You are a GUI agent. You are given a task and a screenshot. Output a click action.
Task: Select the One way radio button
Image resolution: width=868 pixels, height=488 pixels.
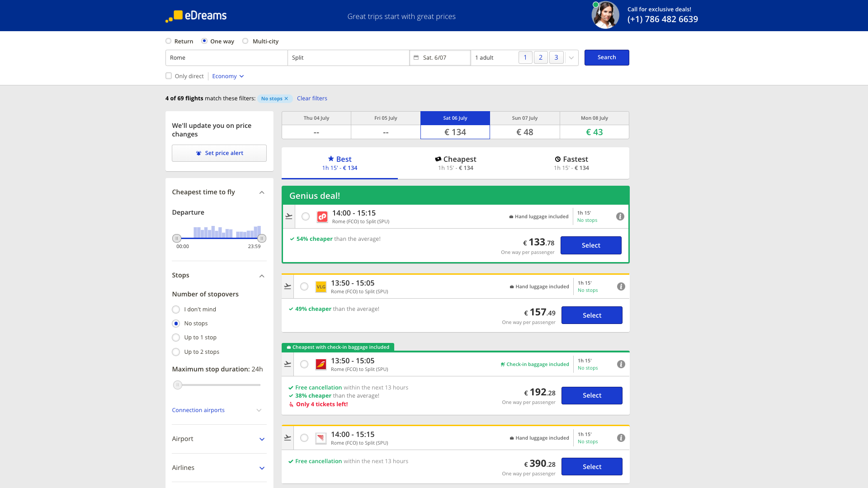point(204,41)
